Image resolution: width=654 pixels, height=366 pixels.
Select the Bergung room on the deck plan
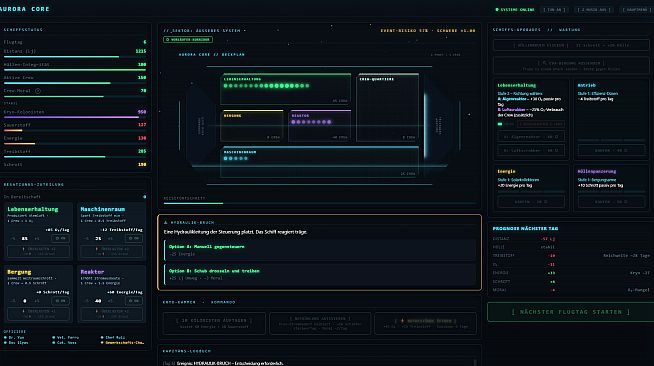(252, 125)
